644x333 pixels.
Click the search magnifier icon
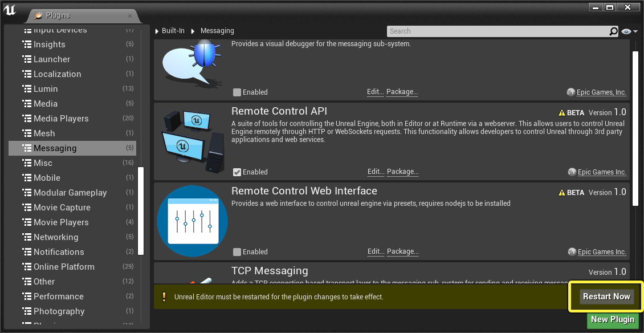coord(613,31)
